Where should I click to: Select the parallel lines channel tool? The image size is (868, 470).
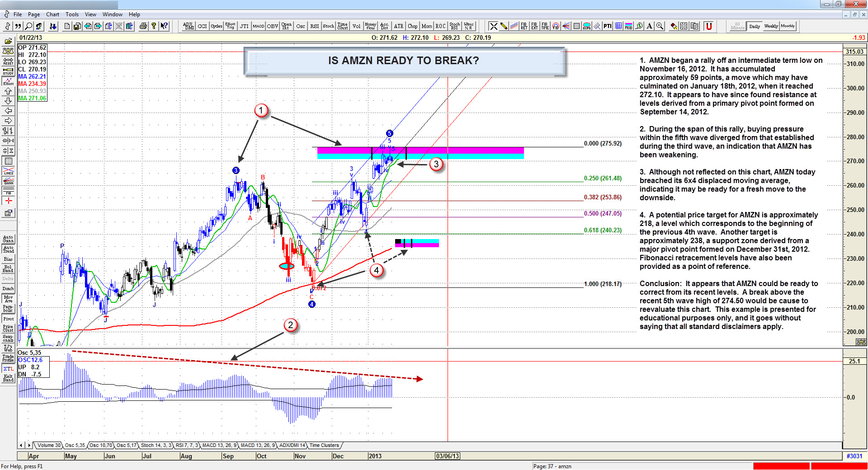pyautogui.click(x=514, y=26)
